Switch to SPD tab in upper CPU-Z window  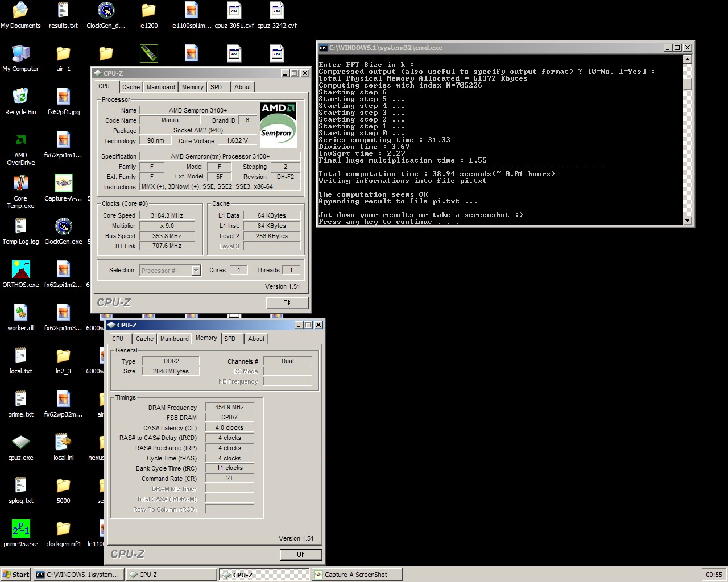216,87
